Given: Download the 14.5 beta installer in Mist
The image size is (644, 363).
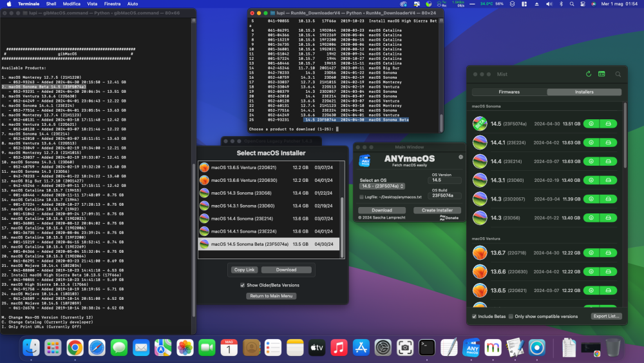Looking at the screenshot, I should click(591, 124).
